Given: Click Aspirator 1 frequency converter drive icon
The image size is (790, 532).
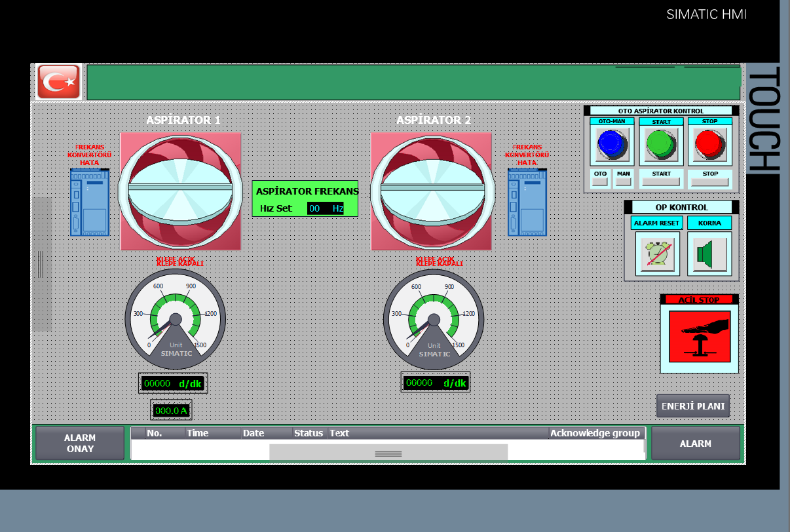Looking at the screenshot, I should (90, 202).
